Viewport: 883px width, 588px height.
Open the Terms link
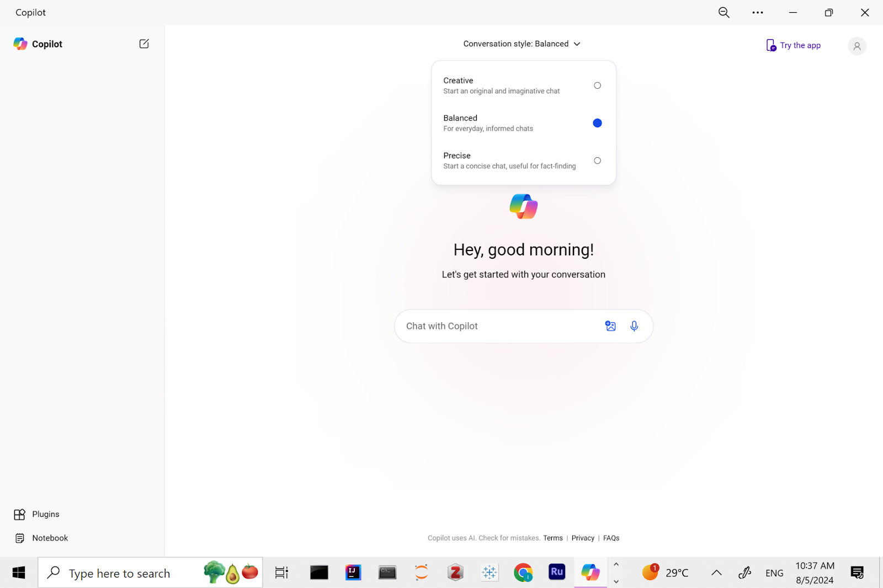[x=553, y=538]
